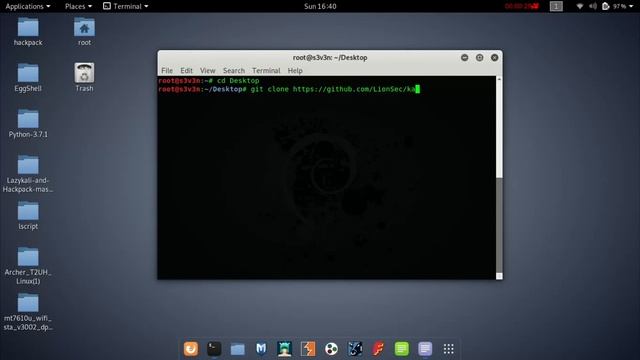The height and width of the screenshot is (360, 640).
Task: Click the terminal title bar 'root@s3v3n: ~/Desktop'
Action: 330,58
